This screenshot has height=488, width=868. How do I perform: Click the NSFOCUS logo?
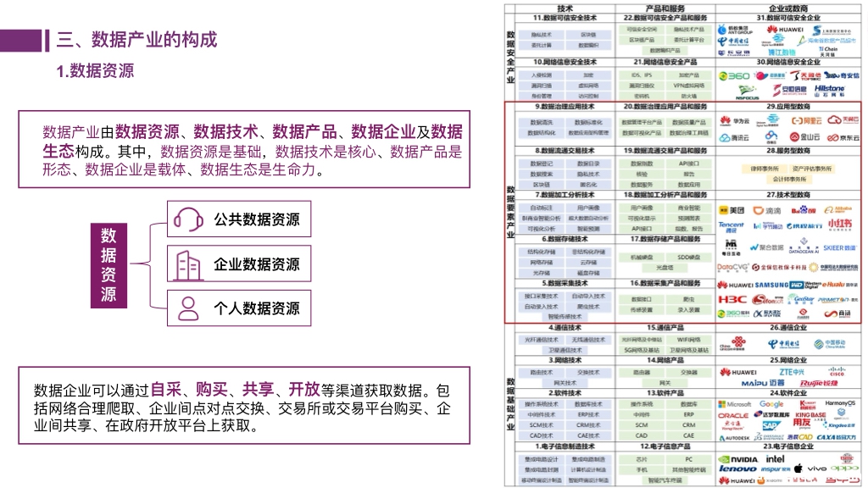[x=747, y=92]
